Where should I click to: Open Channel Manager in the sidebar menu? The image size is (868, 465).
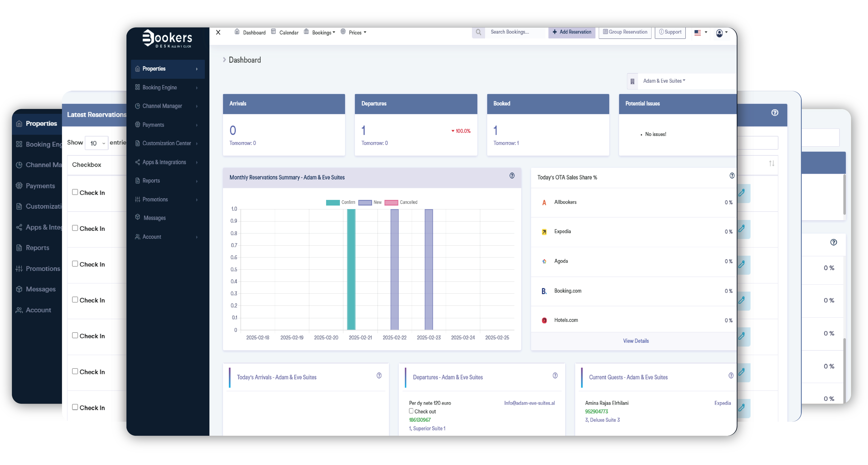[x=162, y=106]
